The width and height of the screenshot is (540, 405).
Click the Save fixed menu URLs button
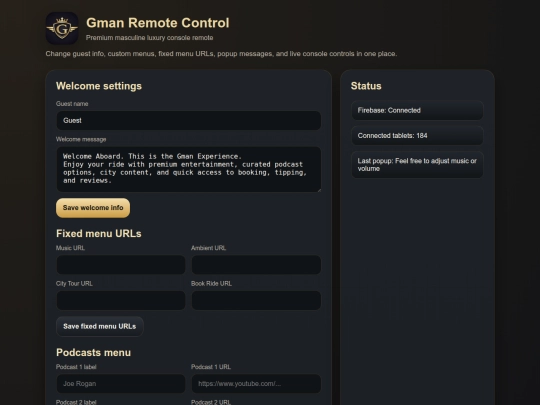[x=100, y=326]
